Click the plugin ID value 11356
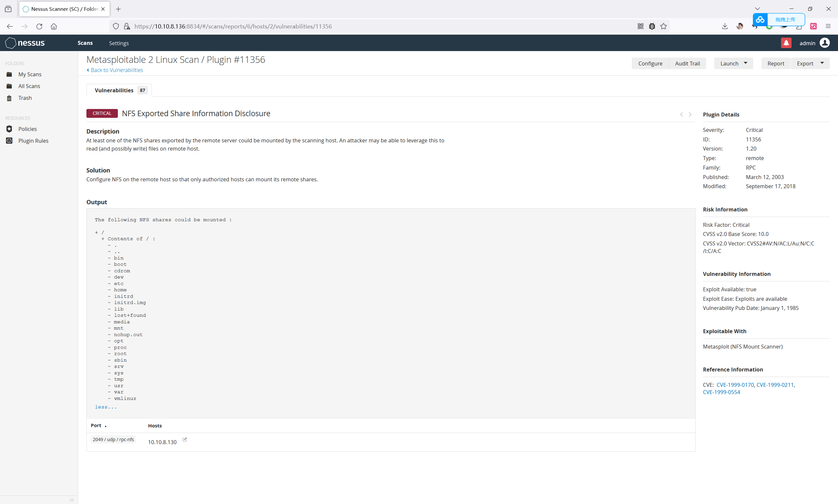Screen dimensions: 838x504 753,140
